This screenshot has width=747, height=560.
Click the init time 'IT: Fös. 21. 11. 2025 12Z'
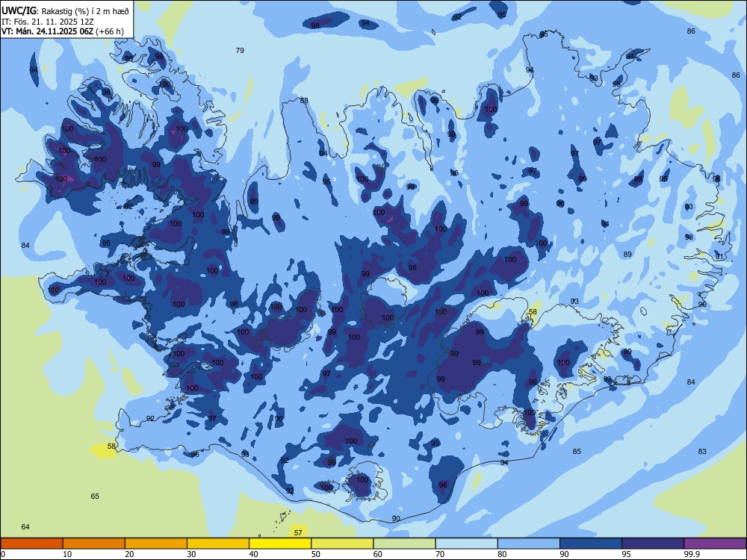pos(46,22)
